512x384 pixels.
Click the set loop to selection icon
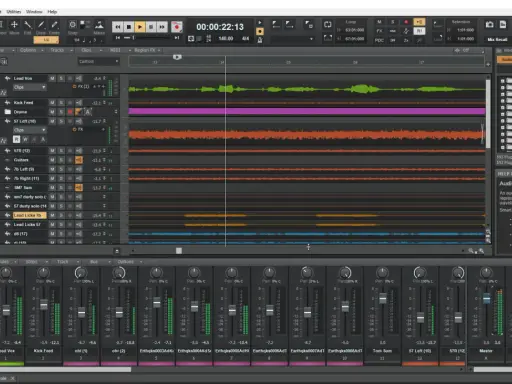coord(327,38)
